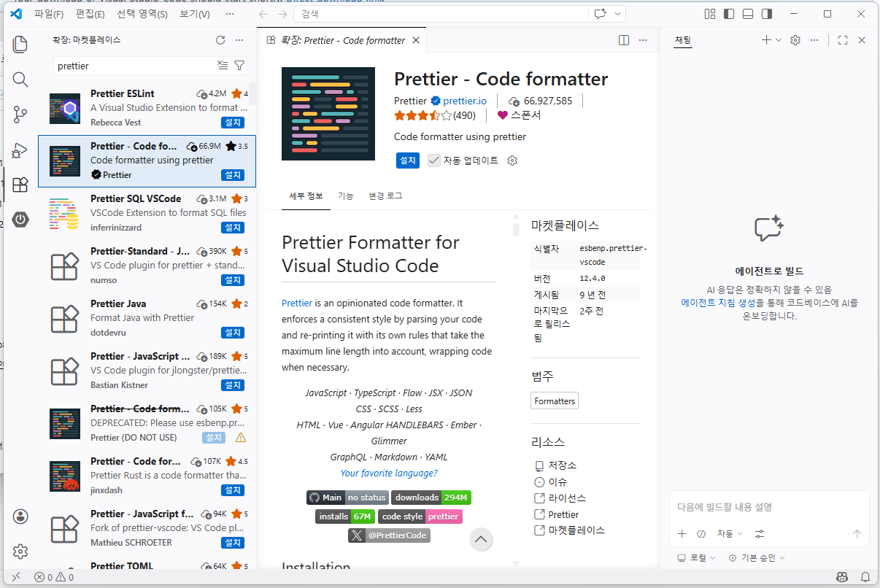Open Prettier extension settings gear
880x588 pixels.
[x=512, y=160]
